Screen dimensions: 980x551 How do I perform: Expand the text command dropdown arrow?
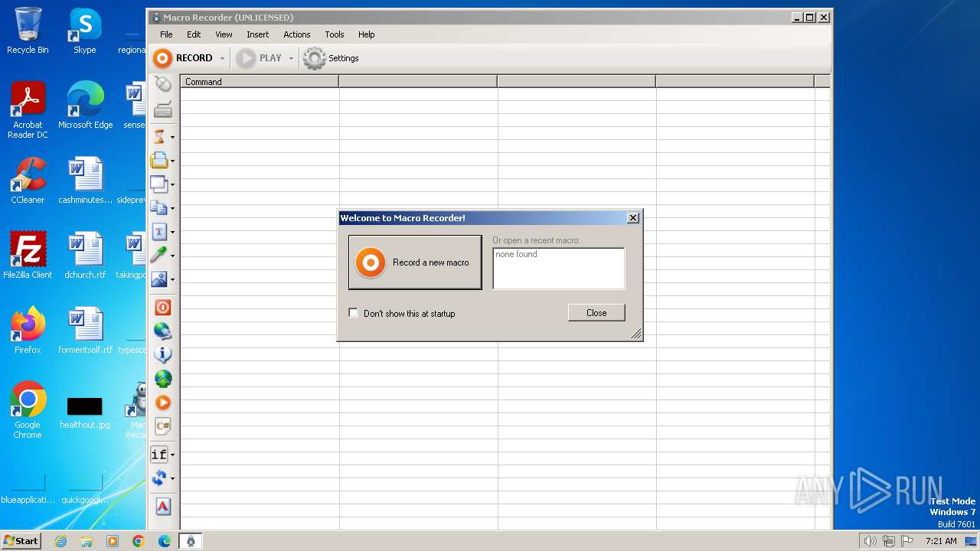[172, 233]
